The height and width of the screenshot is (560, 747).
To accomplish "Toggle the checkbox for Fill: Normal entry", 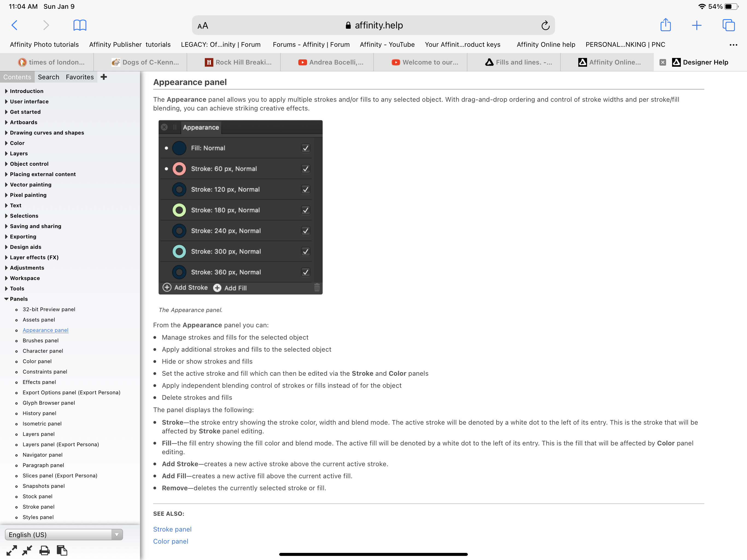I will click(305, 148).
